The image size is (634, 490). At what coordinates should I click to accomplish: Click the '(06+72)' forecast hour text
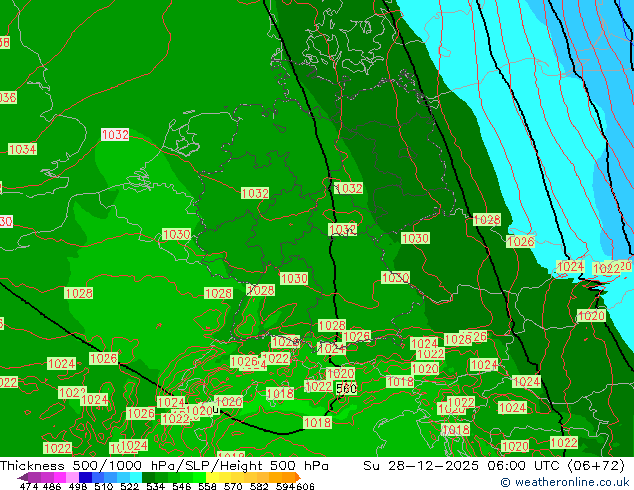pyautogui.click(x=596, y=466)
